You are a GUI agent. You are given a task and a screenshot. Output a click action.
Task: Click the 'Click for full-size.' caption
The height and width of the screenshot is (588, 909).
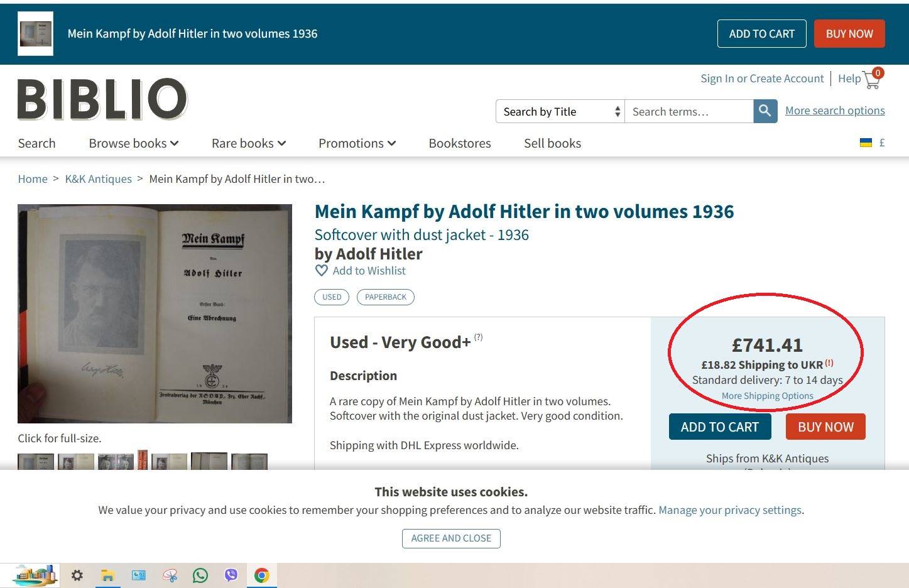click(59, 438)
